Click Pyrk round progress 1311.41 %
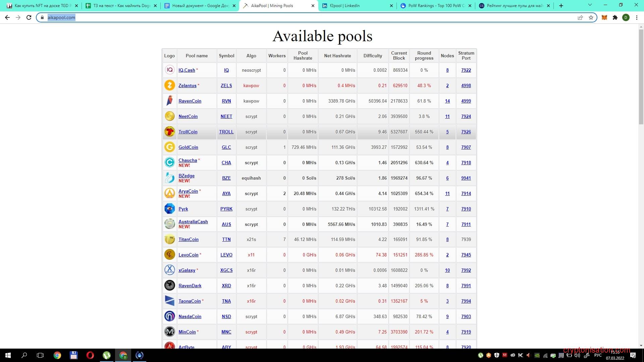The height and width of the screenshot is (362, 644). tap(424, 209)
